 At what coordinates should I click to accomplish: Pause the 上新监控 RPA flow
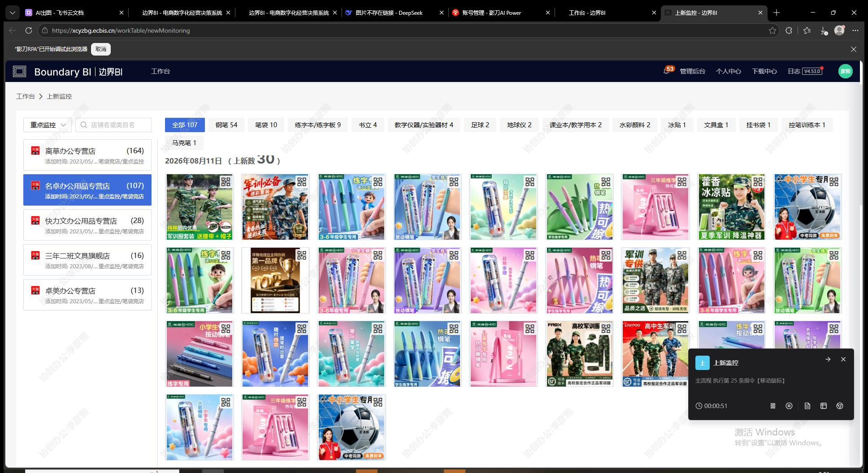click(773, 406)
